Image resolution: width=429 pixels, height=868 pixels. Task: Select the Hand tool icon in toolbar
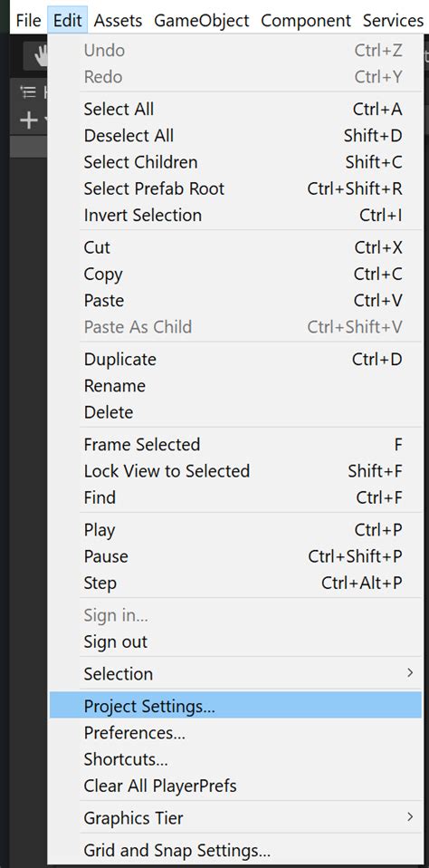coord(39,56)
